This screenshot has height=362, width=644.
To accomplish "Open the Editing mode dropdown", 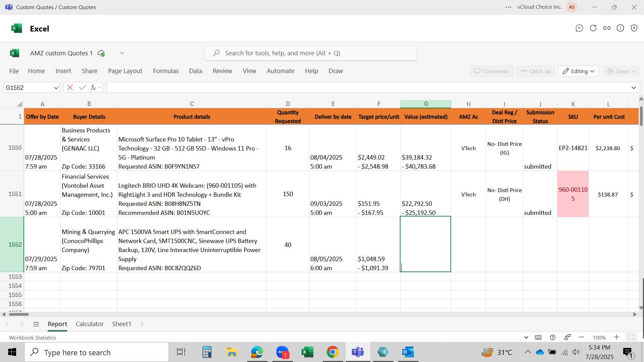I will click(x=578, y=71).
